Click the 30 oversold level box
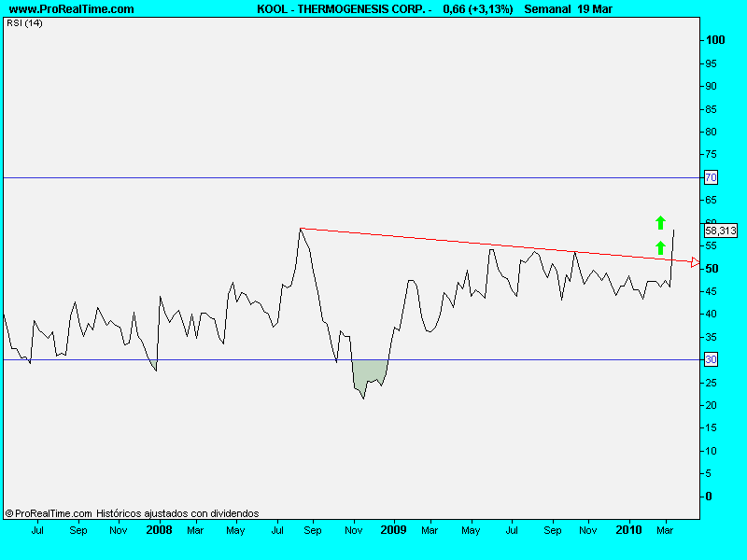This screenshot has height=560, width=747. click(711, 359)
